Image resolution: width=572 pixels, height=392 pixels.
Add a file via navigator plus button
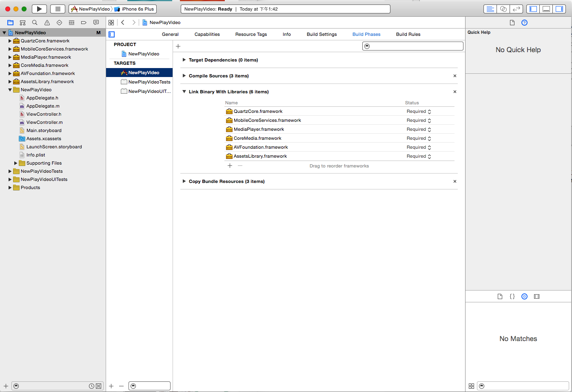pyautogui.click(x=6, y=386)
